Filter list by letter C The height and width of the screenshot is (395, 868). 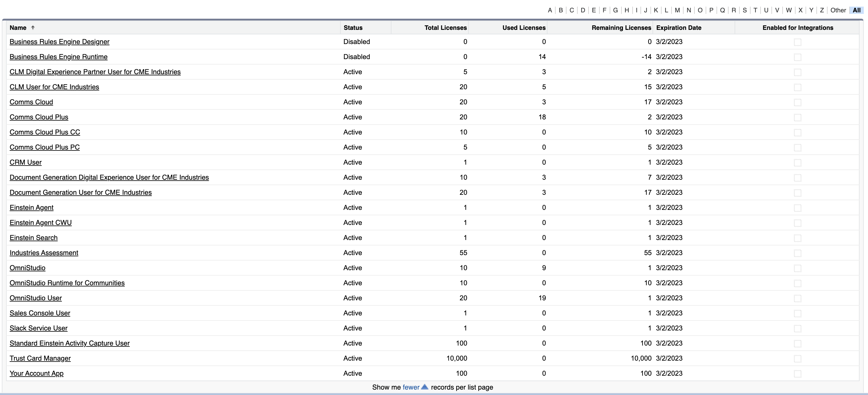572,10
